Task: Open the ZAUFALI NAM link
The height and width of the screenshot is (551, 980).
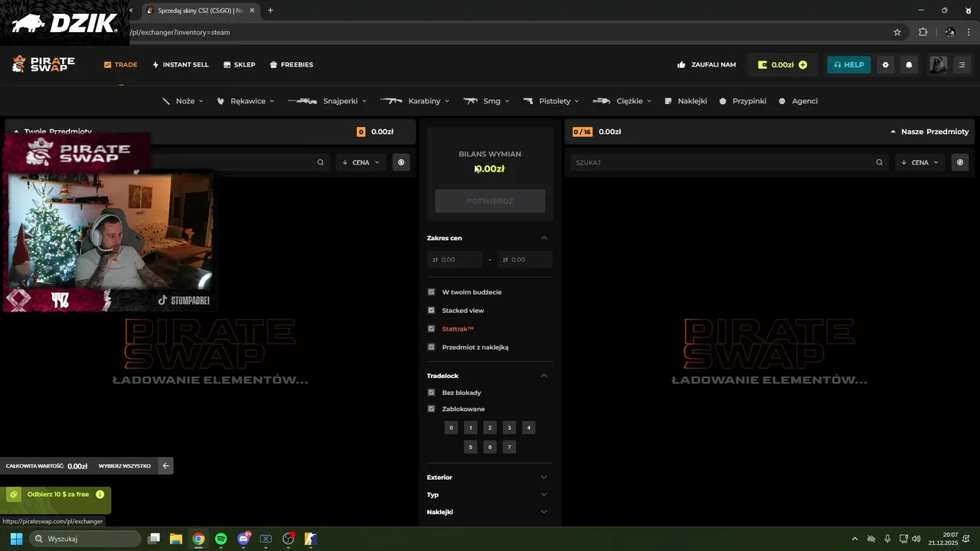Action: (x=707, y=65)
